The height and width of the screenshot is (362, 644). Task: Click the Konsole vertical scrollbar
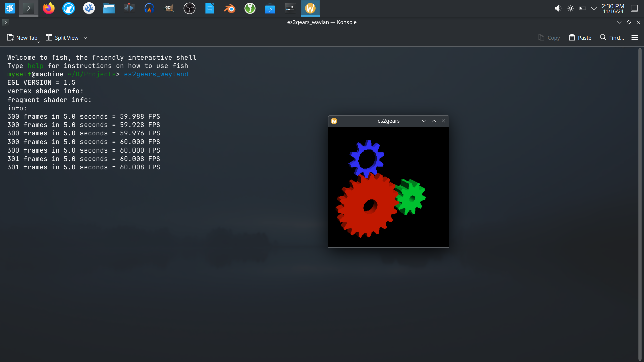640,201
